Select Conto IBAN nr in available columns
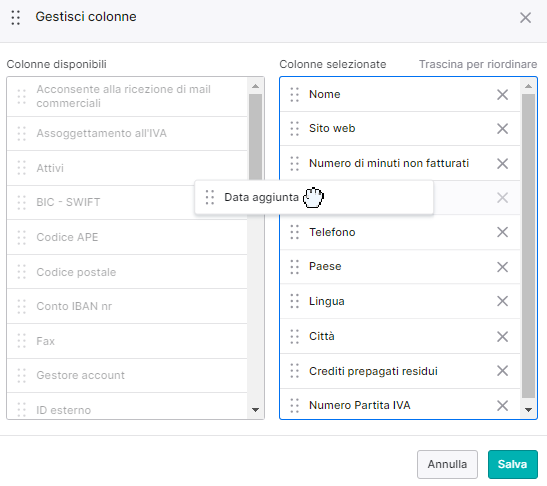Viewport: 547px width, 486px height. pos(127,306)
